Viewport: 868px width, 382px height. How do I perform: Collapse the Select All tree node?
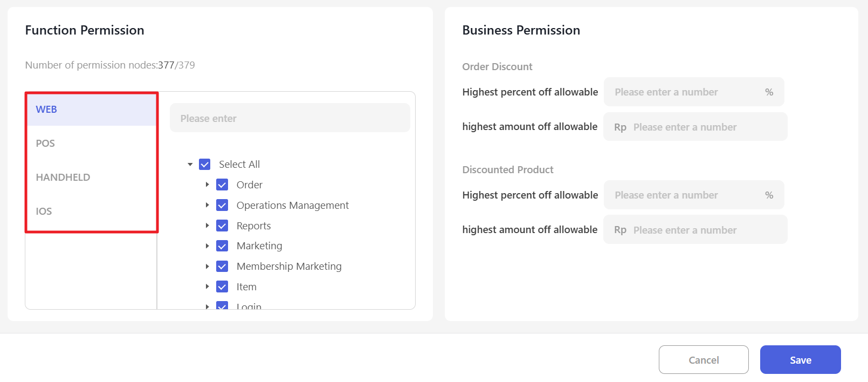click(x=190, y=165)
